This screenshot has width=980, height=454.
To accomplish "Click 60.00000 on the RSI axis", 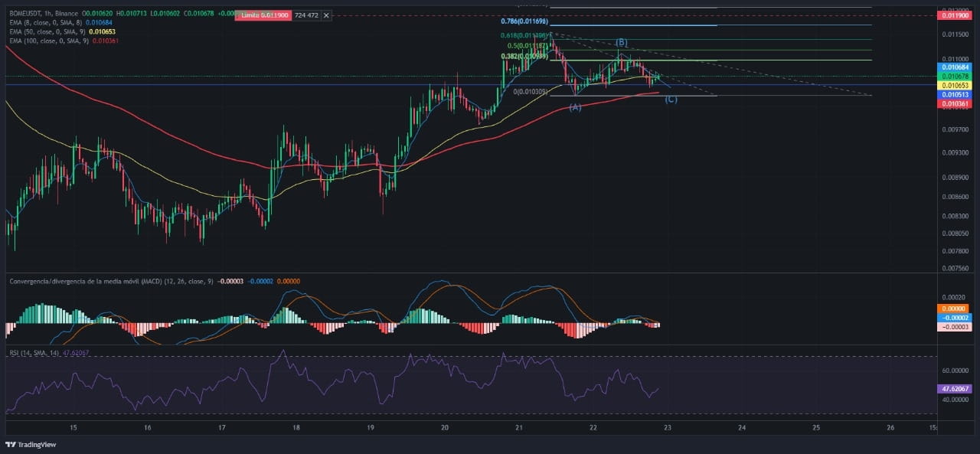I will [x=955, y=371].
